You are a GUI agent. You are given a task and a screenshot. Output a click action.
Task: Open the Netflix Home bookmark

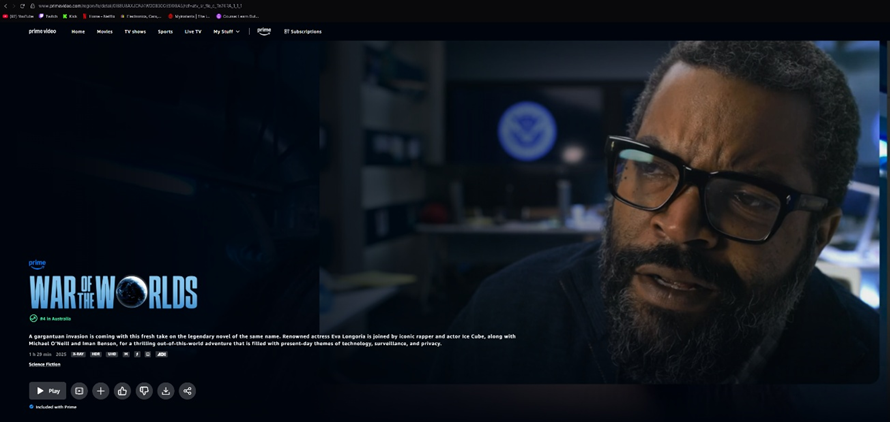[99, 16]
